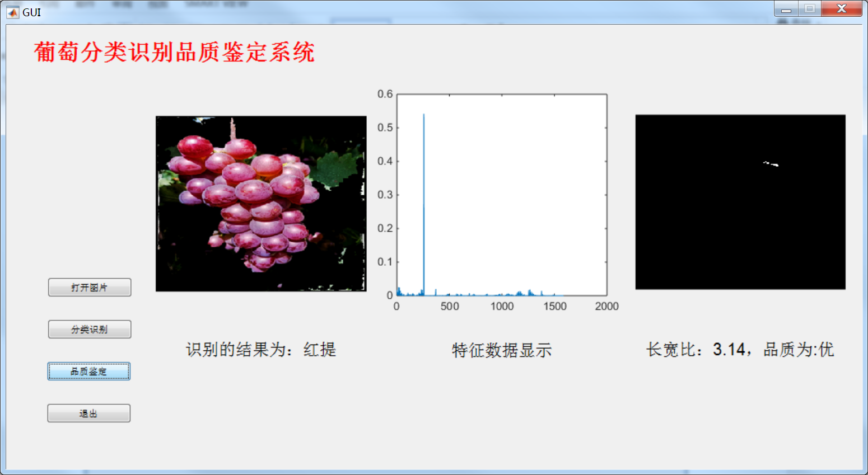Click the 特征数据显示 label
The image size is (868, 475).
[x=502, y=350]
